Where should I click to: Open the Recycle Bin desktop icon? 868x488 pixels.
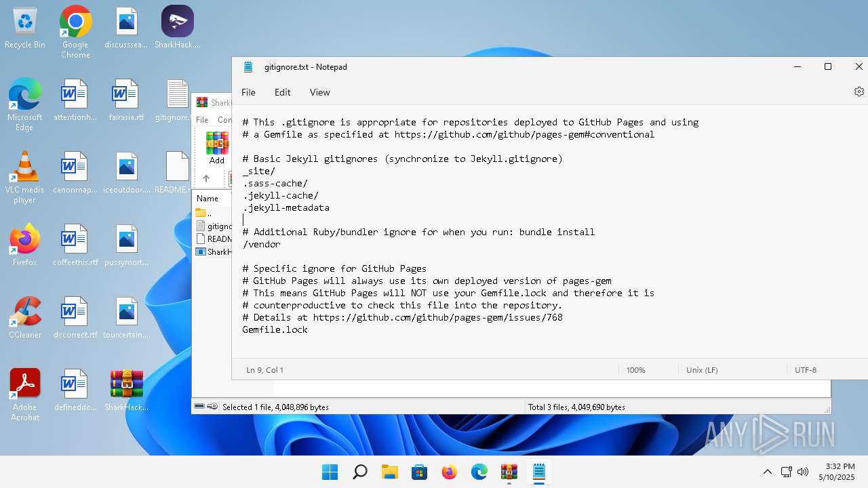coord(25,29)
